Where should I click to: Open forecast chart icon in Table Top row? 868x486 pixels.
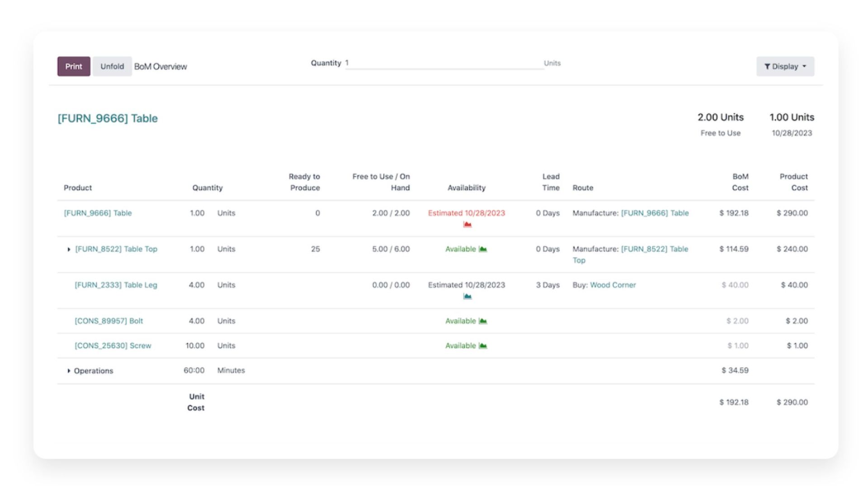pyautogui.click(x=483, y=249)
